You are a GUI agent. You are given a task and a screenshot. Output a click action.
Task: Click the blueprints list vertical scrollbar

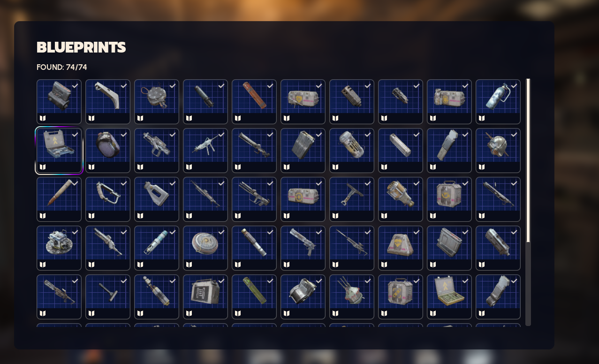tap(528, 202)
